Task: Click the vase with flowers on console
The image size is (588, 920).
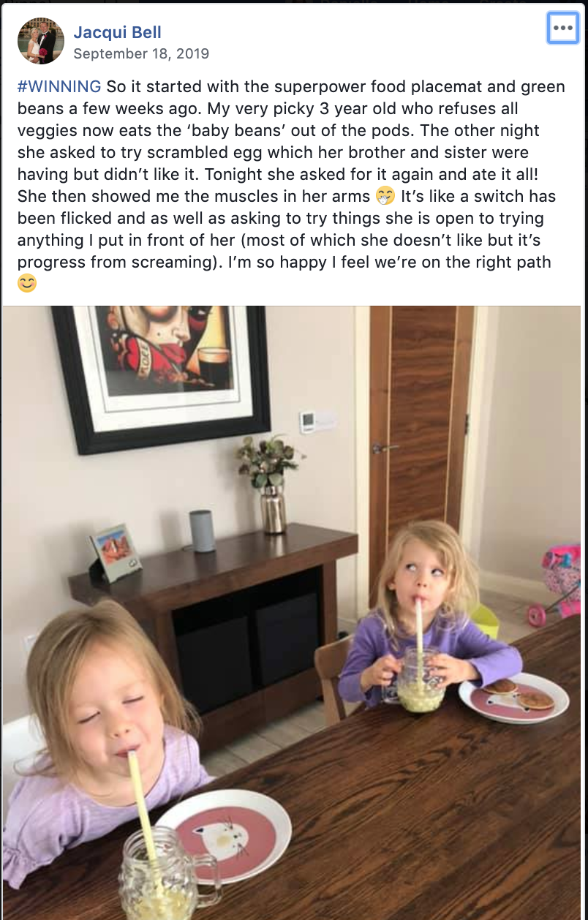Action: click(269, 483)
